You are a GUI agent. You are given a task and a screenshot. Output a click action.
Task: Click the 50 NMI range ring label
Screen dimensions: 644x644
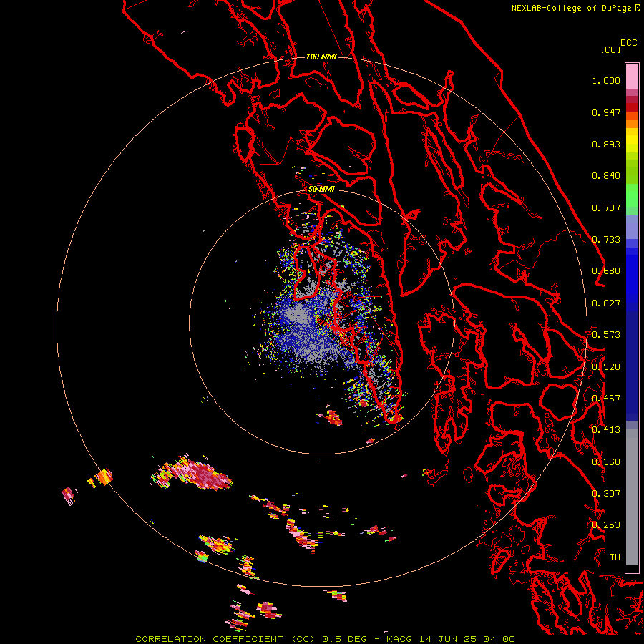321,190
